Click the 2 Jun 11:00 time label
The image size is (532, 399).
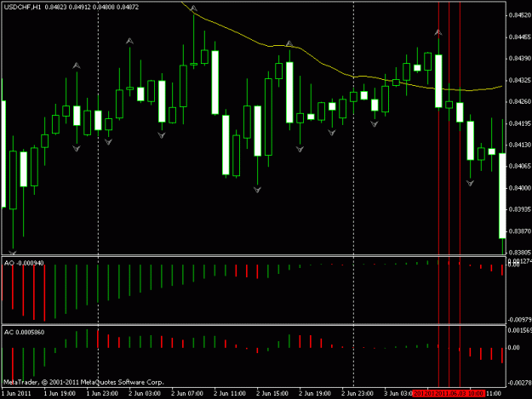pos(230,394)
